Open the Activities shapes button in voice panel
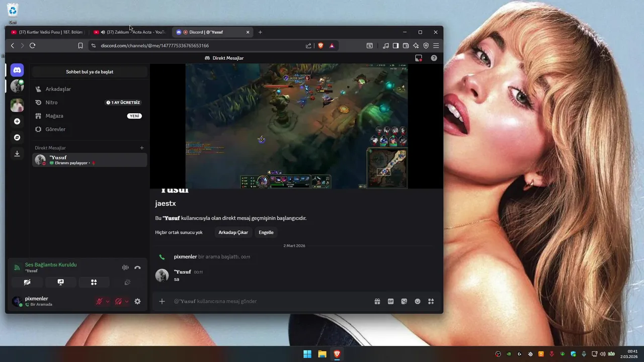 point(94,282)
